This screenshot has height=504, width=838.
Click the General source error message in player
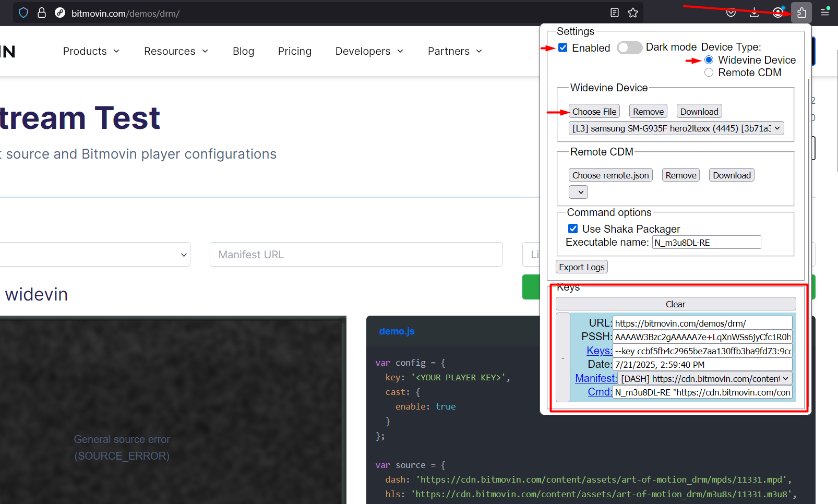point(122,448)
